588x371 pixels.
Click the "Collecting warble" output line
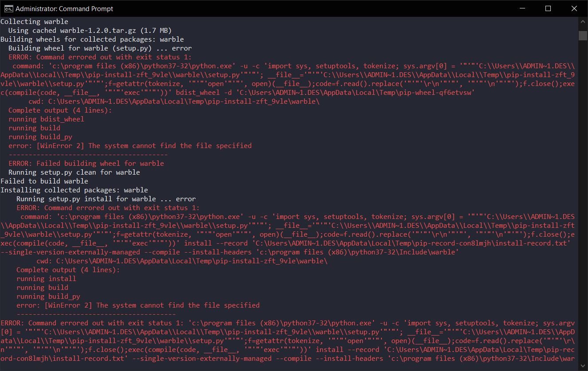click(x=35, y=21)
